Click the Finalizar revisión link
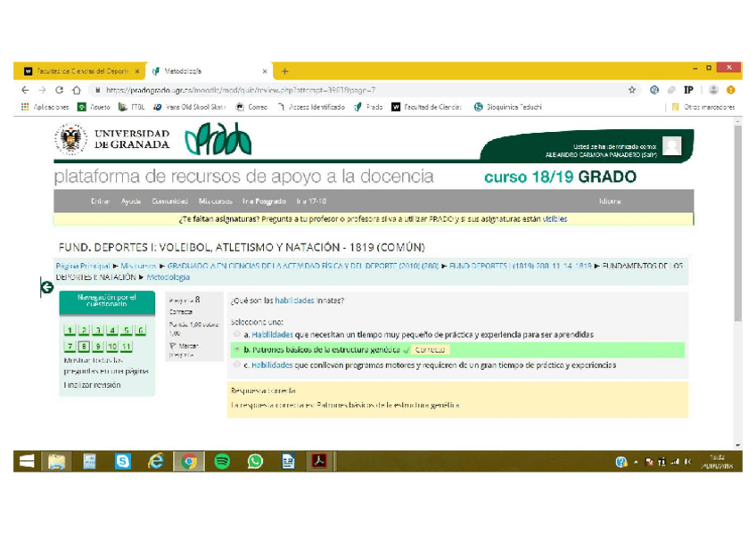This screenshot has width=756, height=534. [x=92, y=385]
